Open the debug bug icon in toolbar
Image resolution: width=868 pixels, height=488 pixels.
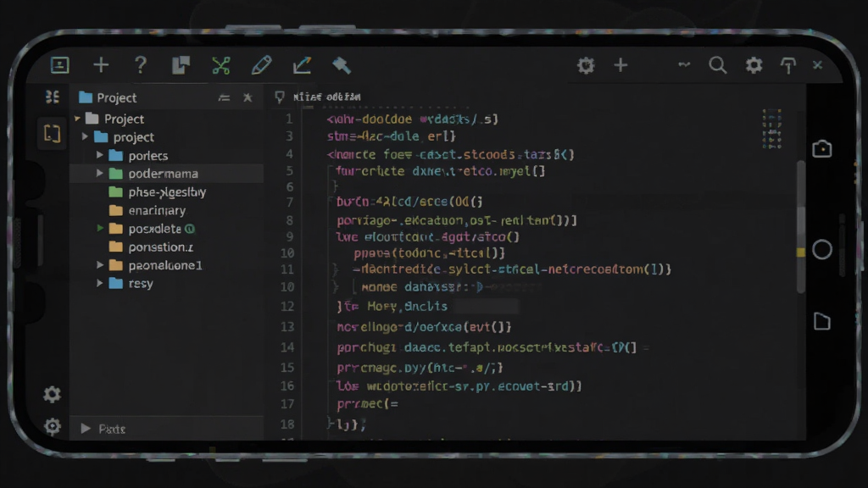586,65
